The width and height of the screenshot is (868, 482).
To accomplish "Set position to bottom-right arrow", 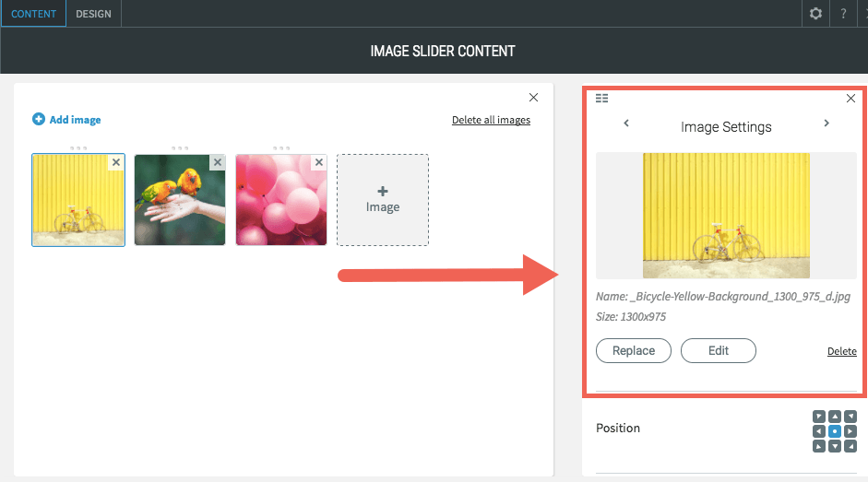I will [x=850, y=446].
